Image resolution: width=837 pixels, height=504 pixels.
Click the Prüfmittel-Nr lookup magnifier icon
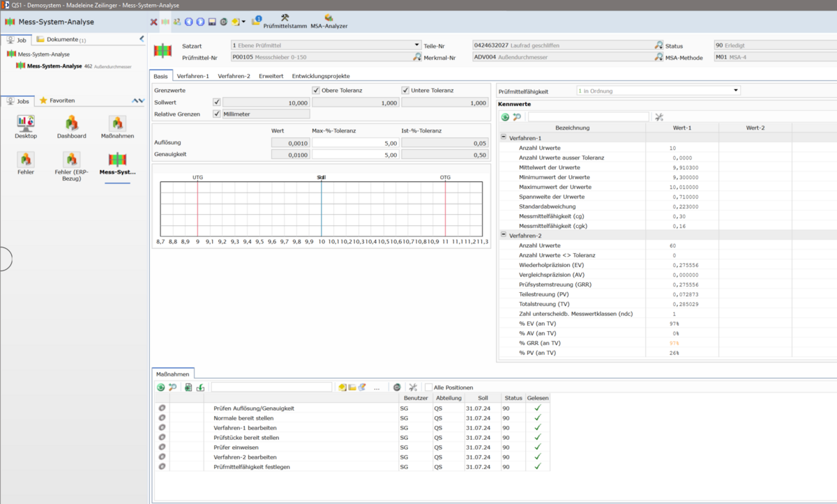coord(417,57)
